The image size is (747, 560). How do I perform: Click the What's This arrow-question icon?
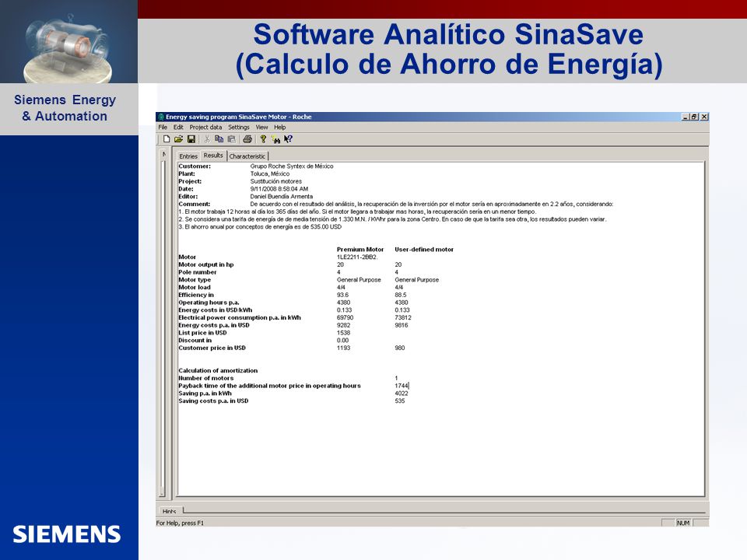point(288,139)
